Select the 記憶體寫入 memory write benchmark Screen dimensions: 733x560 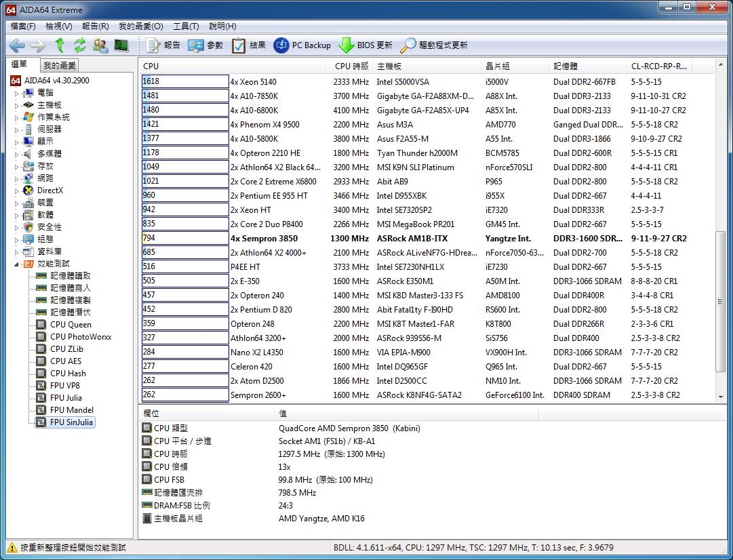(71, 288)
